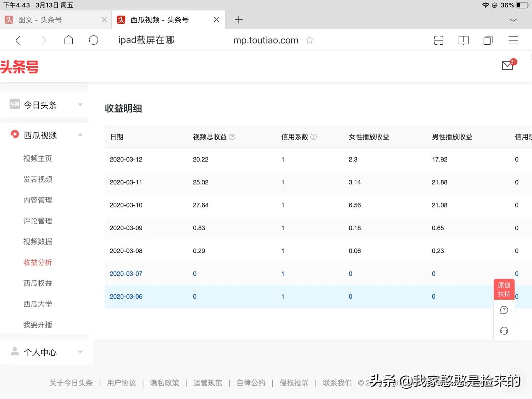
Task: Collapse the 西瓜视频 sidebar section
Action: [80, 135]
